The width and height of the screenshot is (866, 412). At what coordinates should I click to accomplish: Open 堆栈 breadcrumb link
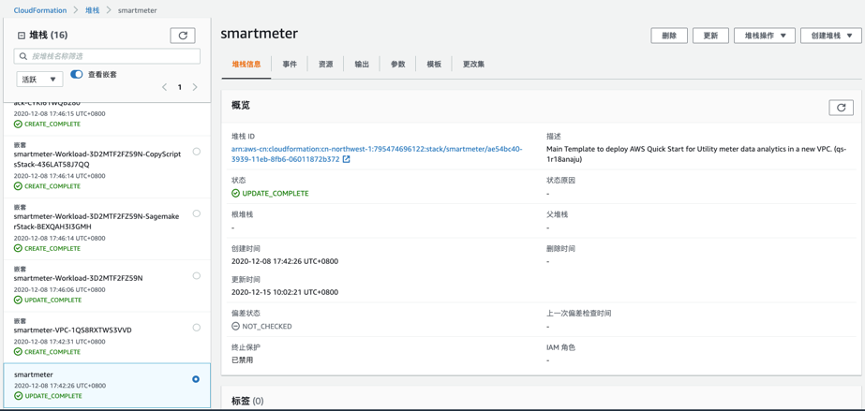(92, 10)
